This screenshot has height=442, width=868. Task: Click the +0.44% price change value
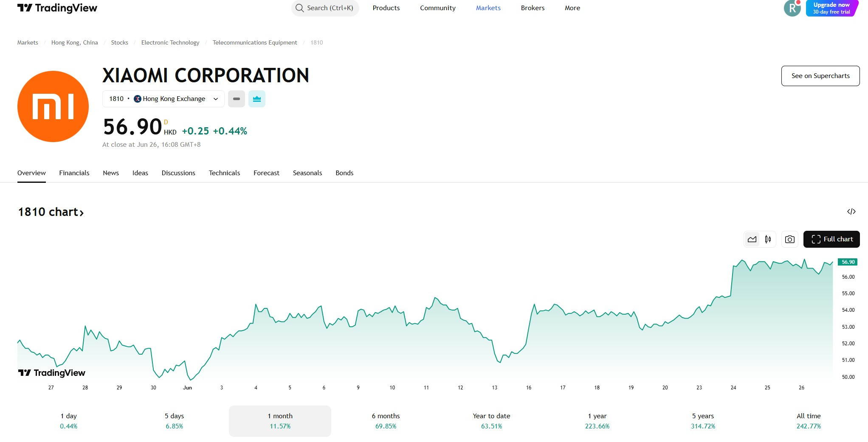pyautogui.click(x=230, y=131)
